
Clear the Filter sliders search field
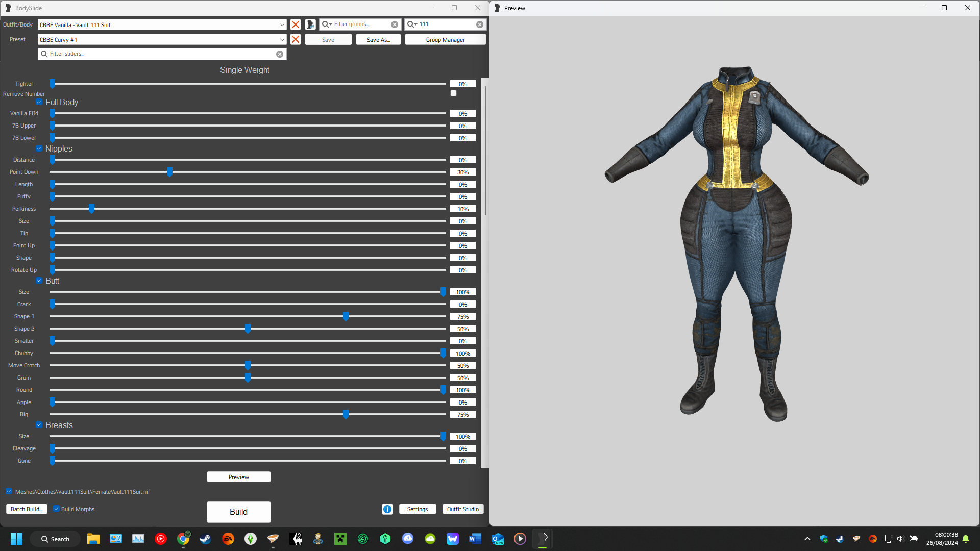280,54
